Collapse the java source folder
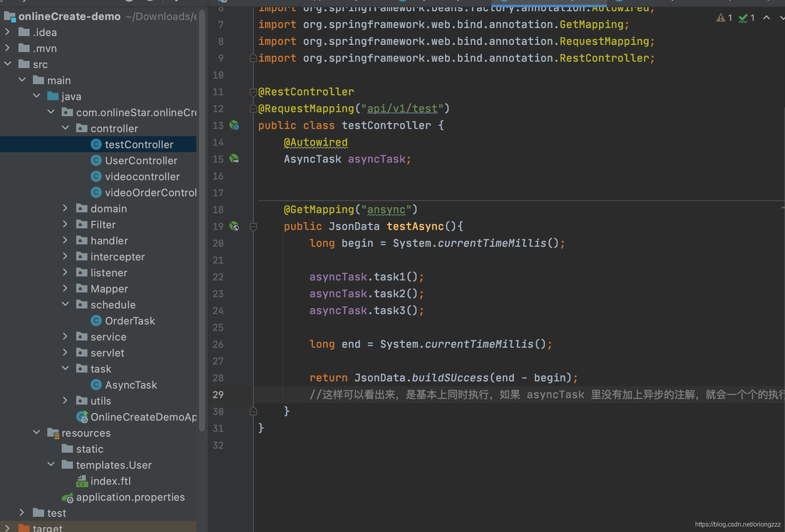The width and height of the screenshot is (785, 532). pyautogui.click(x=36, y=96)
